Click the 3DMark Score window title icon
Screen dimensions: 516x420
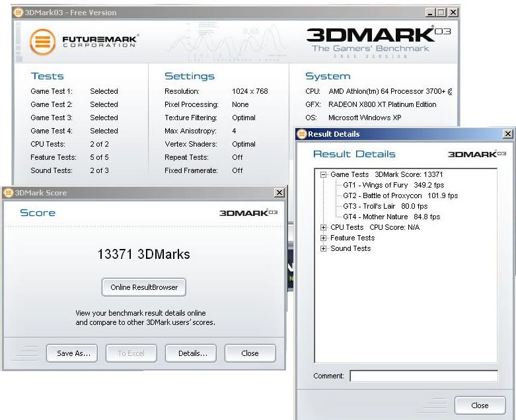point(8,193)
